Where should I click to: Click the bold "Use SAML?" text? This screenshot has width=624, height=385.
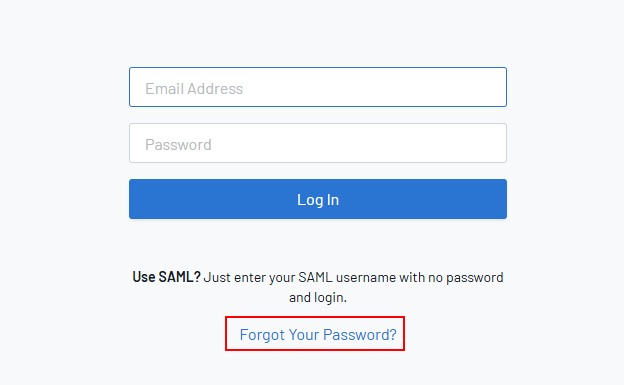coord(166,277)
